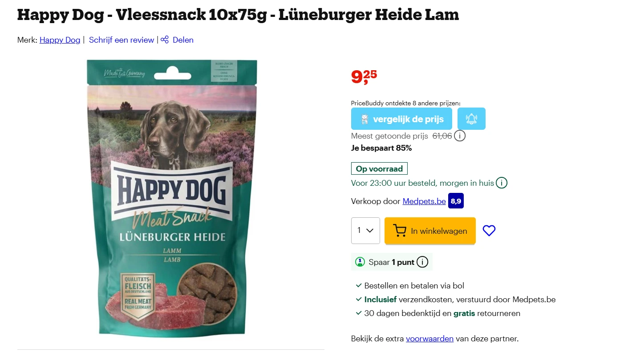This screenshot has width=644, height=352.
Task: Open info icon next to Spaar 1 punt
Action: (422, 262)
